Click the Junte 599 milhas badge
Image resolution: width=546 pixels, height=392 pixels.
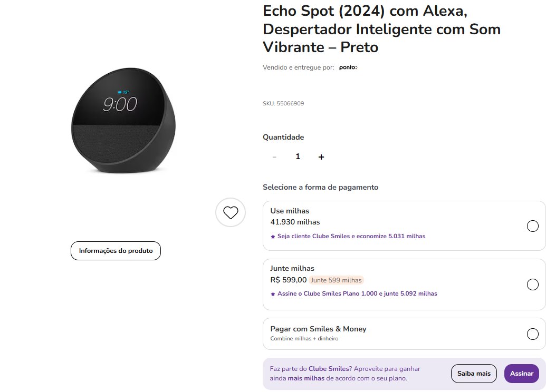336,280
